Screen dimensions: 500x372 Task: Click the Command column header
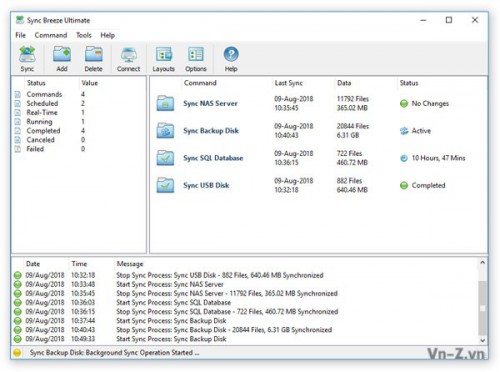[x=200, y=83]
